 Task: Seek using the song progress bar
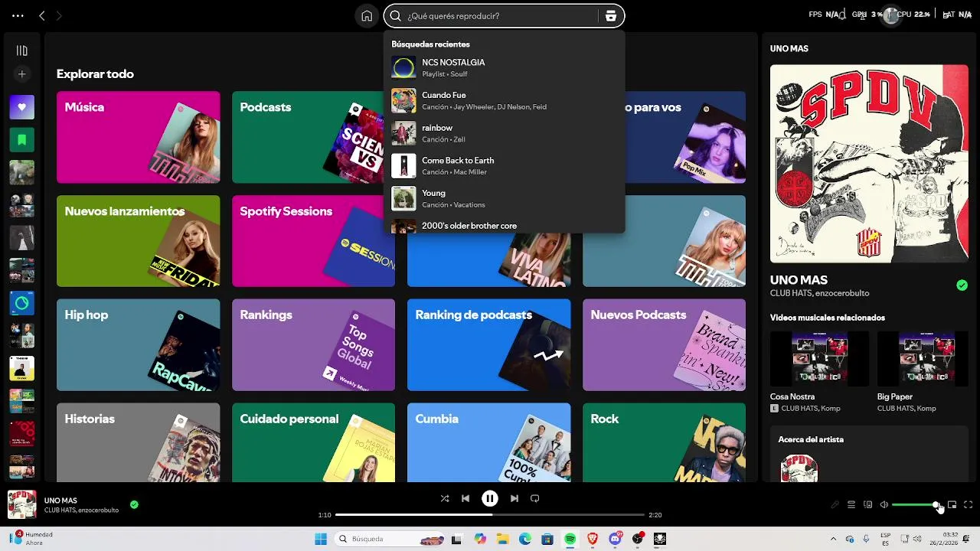tap(490, 515)
